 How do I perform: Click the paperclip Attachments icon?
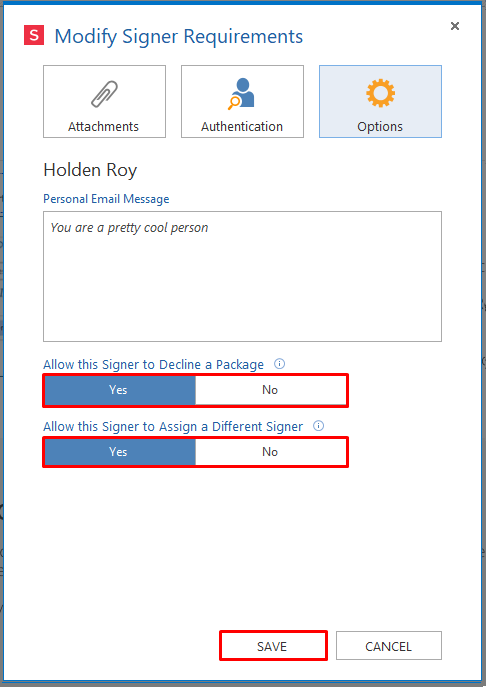[104, 94]
